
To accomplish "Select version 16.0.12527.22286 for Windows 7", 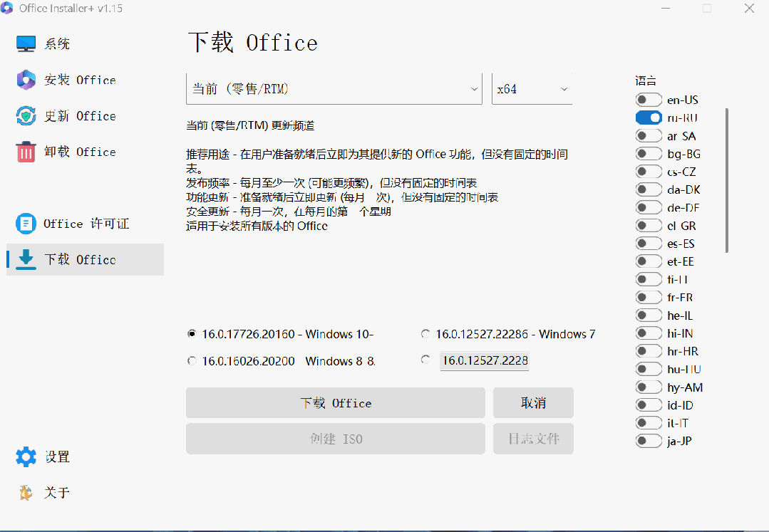I will (x=425, y=334).
